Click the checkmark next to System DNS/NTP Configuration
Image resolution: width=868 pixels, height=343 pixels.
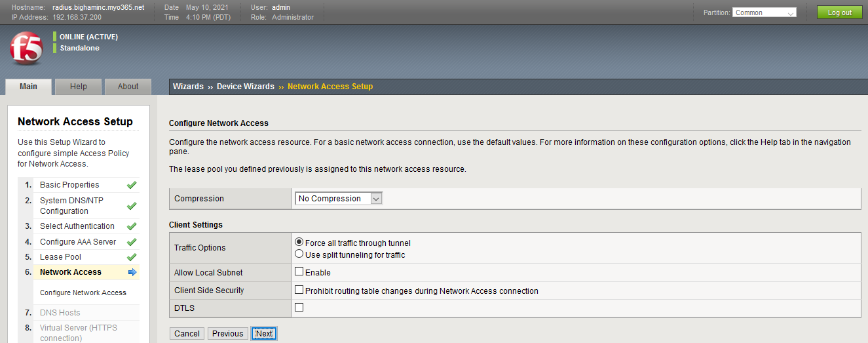132,206
